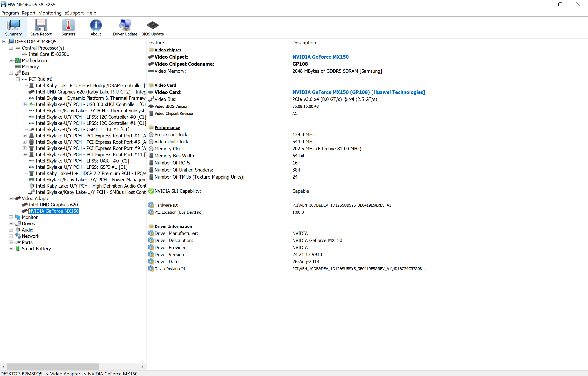Select Intel UHD Graphics 620 under Video Adapter

53,205
